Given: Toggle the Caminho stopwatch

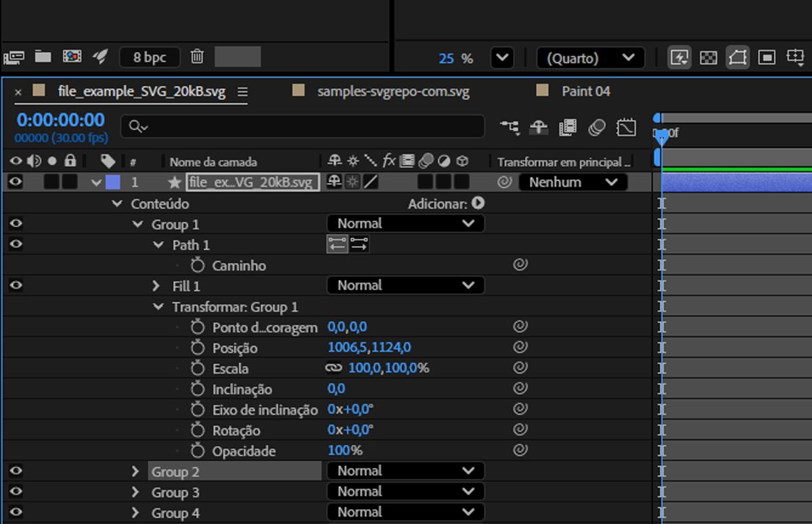Looking at the screenshot, I should (x=198, y=265).
